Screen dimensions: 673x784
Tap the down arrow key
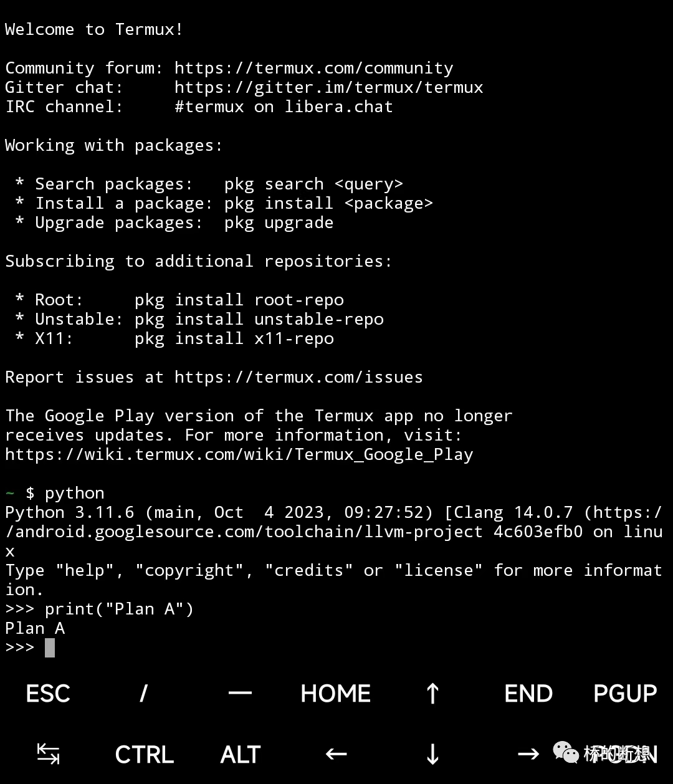click(x=432, y=754)
